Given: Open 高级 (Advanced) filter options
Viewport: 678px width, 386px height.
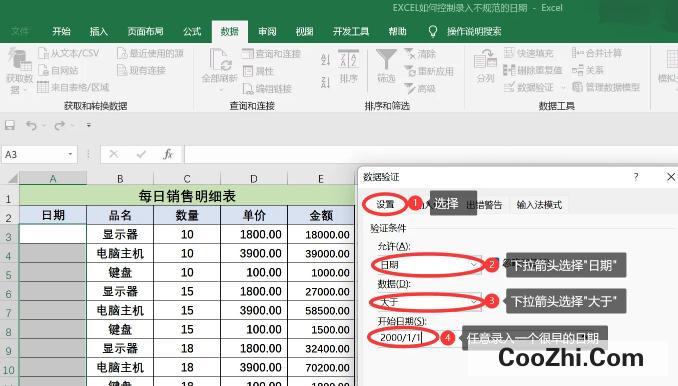Looking at the screenshot, I should [x=420, y=88].
